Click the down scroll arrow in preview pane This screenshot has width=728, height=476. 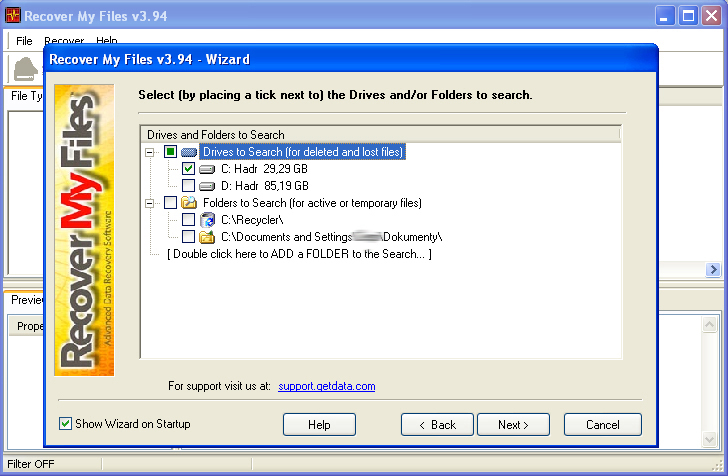click(x=709, y=439)
